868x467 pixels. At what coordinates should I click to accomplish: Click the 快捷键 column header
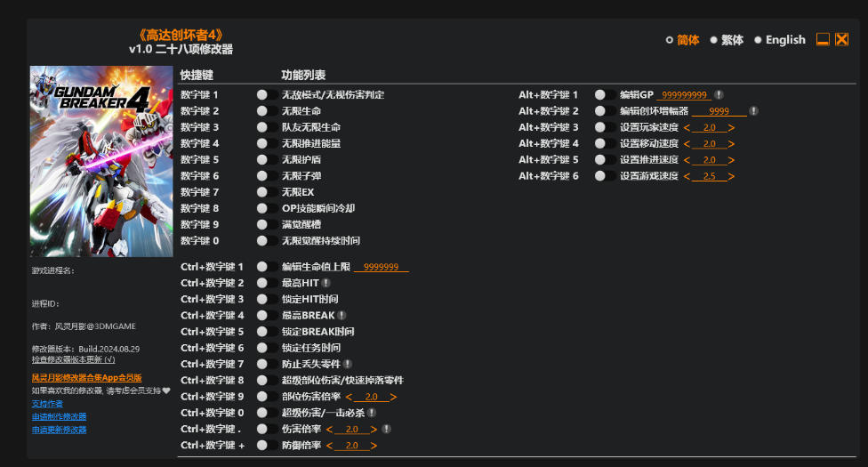click(x=197, y=75)
